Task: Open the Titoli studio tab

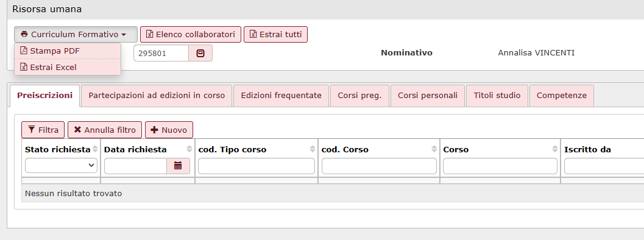Action: click(x=497, y=96)
